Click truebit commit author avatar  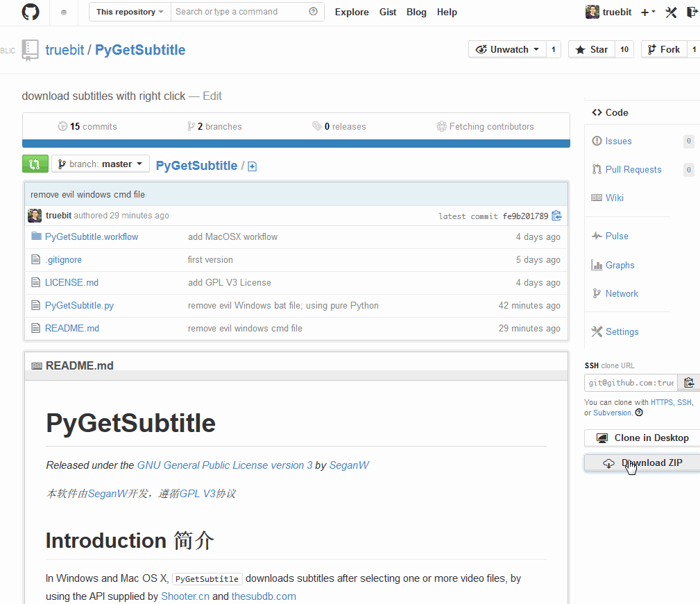coord(35,216)
